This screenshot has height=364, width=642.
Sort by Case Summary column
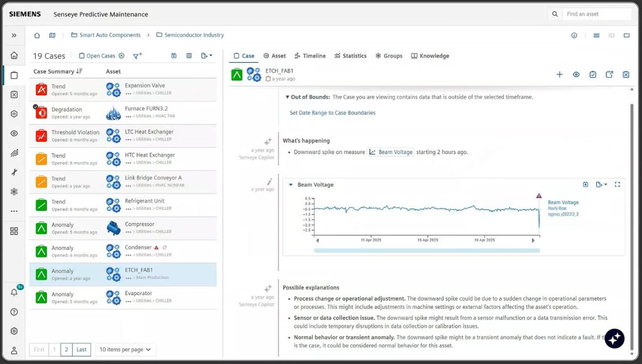tap(58, 71)
